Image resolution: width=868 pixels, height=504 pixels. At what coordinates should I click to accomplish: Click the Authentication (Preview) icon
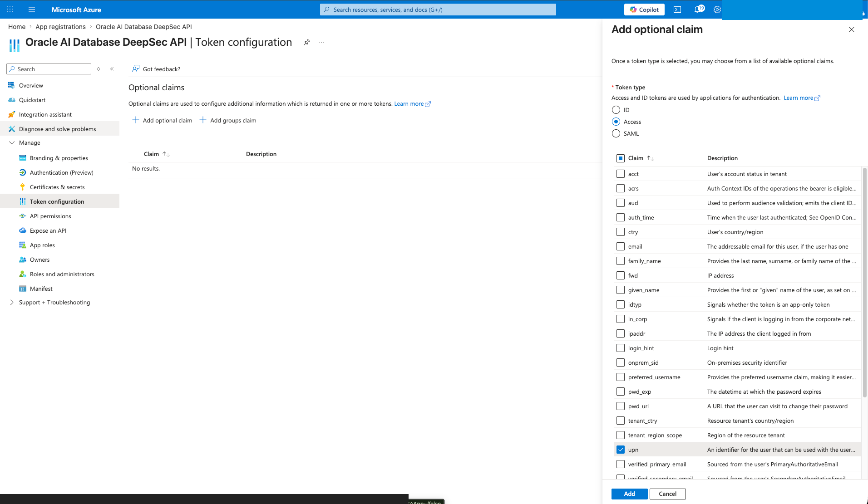pos(22,172)
